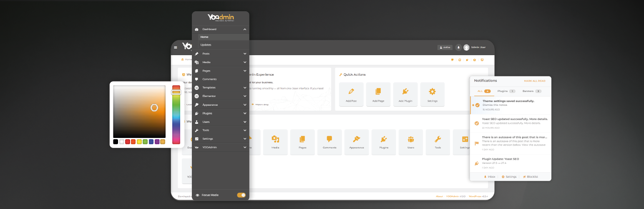Click the Comments item in the sidebar
Viewport: 644px width, 209px height.
pos(221,79)
